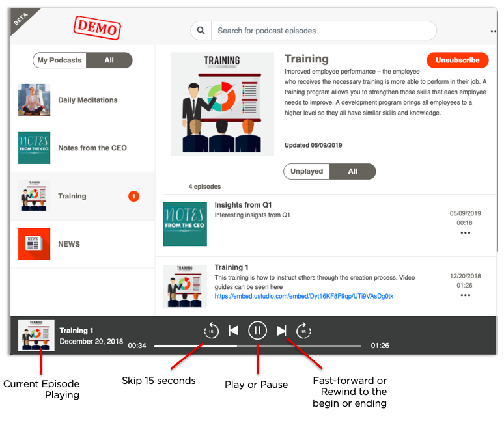504x421 pixels.
Task: Select the All episodes toggle
Action: pos(352,172)
